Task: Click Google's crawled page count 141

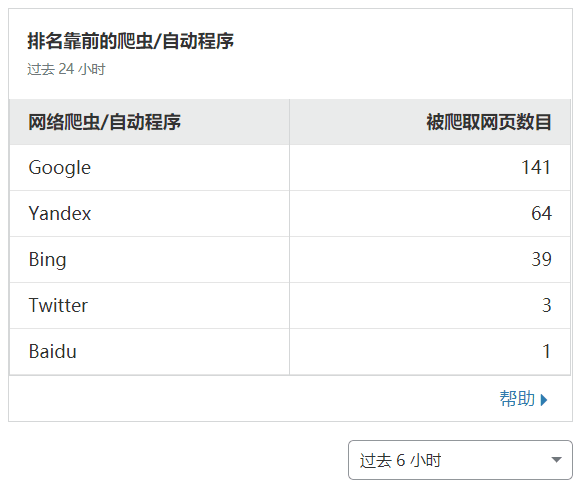Action: (536, 167)
